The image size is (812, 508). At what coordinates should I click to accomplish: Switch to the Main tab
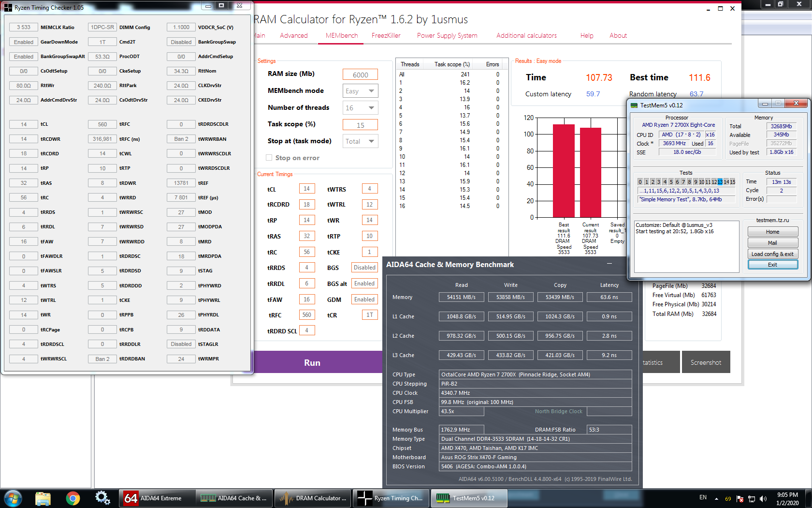pos(259,35)
